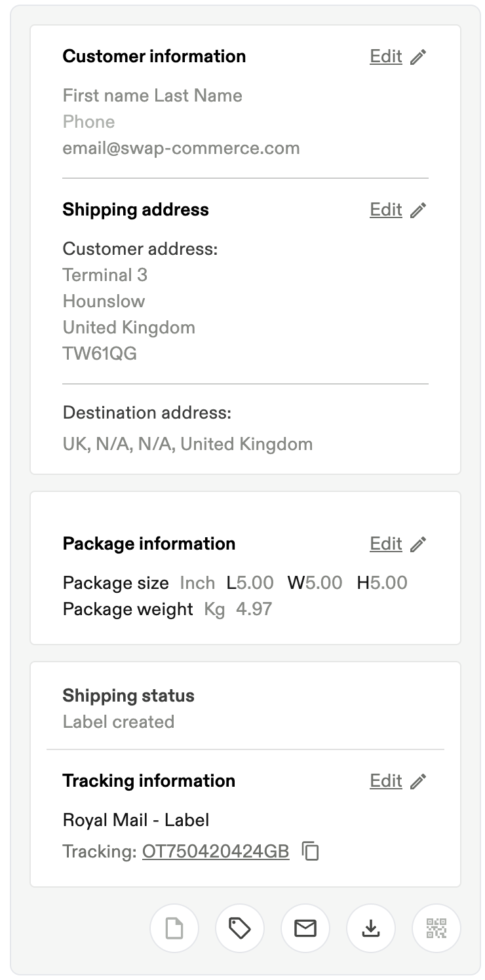Click the document icon button at the bottom
The width and height of the screenshot is (485, 980).
coord(174,928)
